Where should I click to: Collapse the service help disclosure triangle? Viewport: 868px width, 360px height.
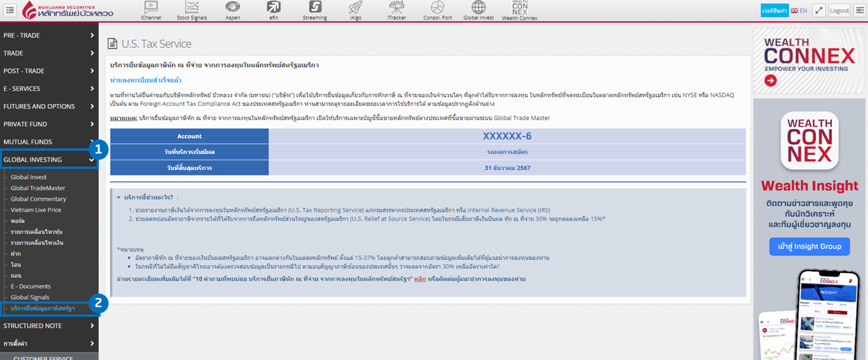click(118, 197)
